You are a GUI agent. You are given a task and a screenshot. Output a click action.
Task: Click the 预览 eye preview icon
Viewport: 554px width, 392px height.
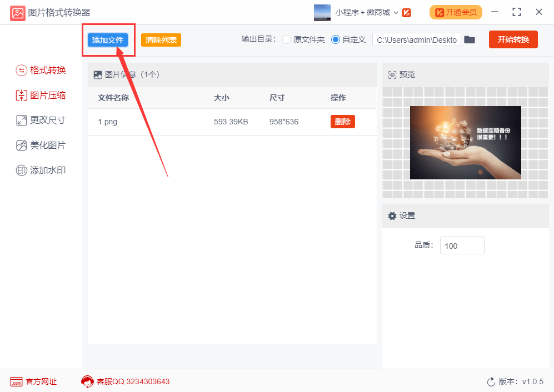392,75
